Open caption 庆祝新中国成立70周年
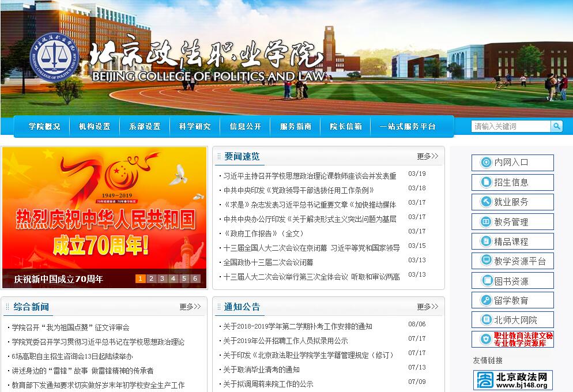Screen dimensions: 573x392 pyautogui.click(x=58, y=279)
